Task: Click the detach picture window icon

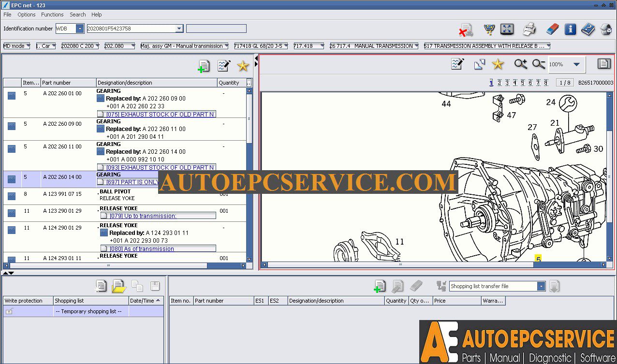Action: [479, 64]
